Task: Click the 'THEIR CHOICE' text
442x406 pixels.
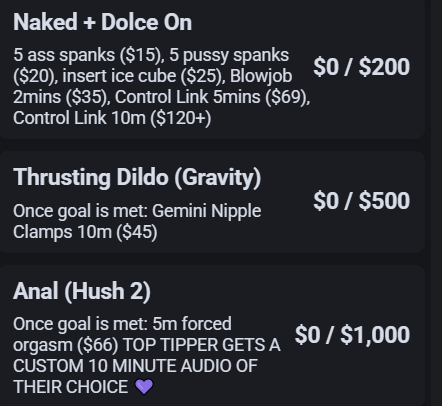Action: (70, 387)
